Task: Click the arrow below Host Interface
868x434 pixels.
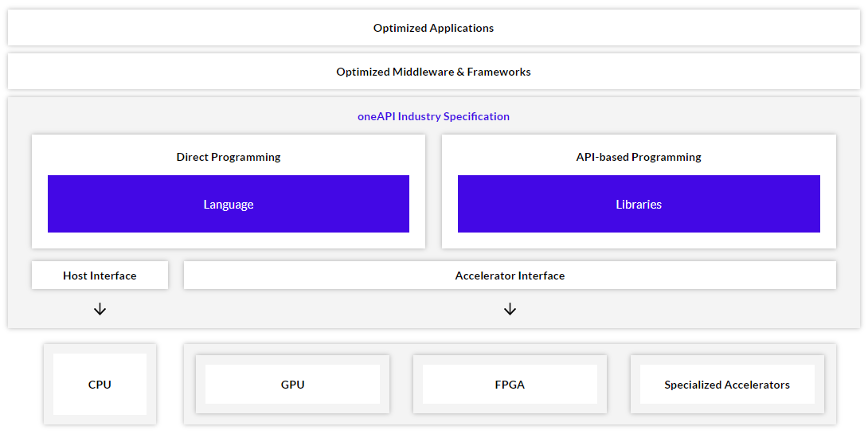Action: (x=100, y=309)
